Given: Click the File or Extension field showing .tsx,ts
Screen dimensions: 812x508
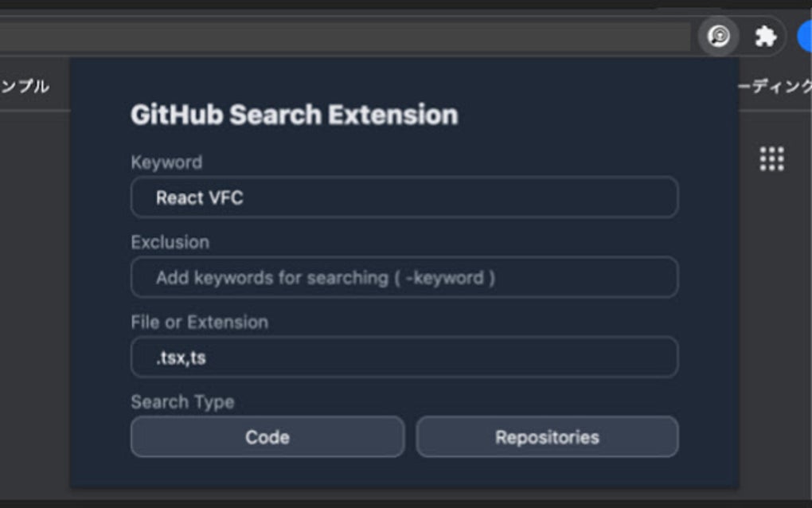Looking at the screenshot, I should [402, 357].
